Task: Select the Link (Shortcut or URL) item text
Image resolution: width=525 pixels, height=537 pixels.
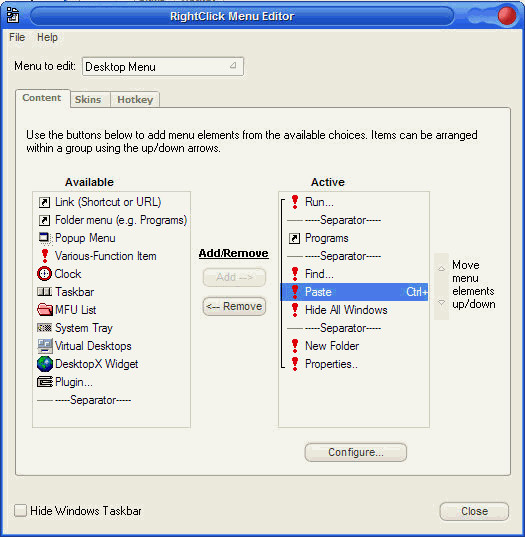Action: pos(108,202)
